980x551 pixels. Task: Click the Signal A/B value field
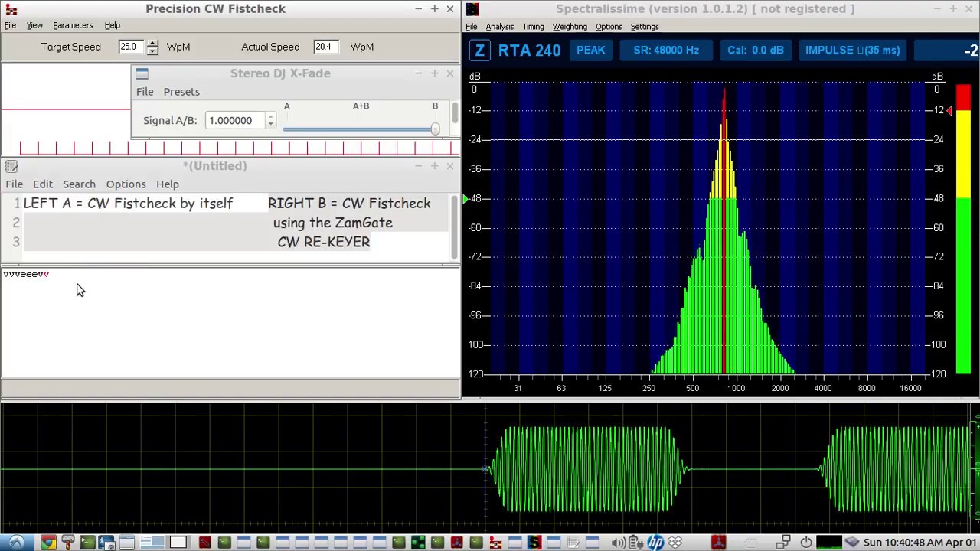pyautogui.click(x=235, y=121)
